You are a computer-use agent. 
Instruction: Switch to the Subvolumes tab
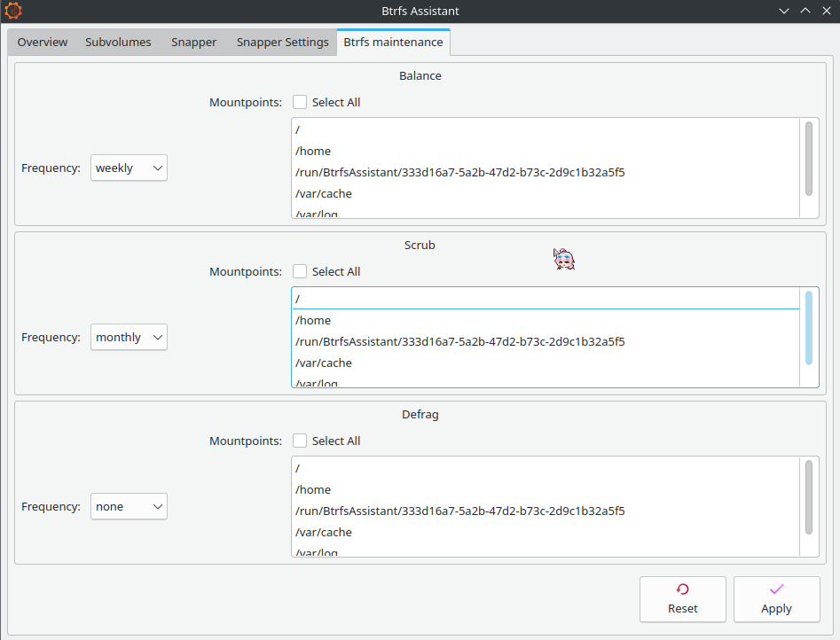[x=118, y=42]
